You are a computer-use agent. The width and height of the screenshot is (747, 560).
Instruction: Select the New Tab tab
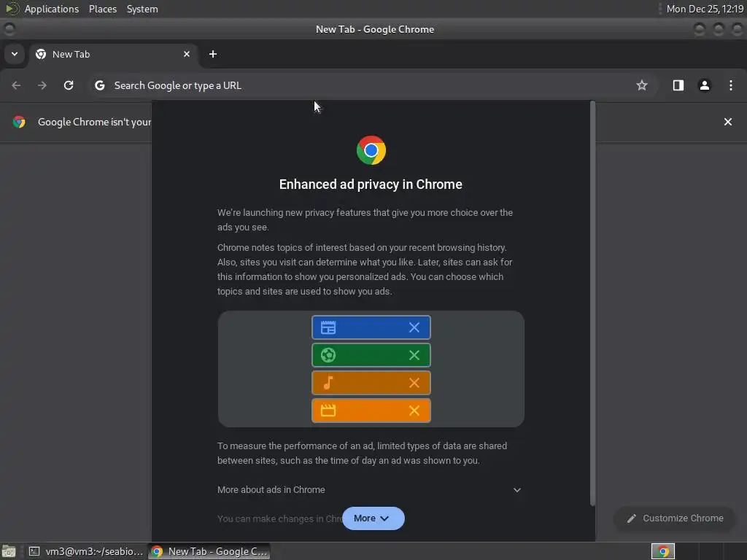coord(113,54)
